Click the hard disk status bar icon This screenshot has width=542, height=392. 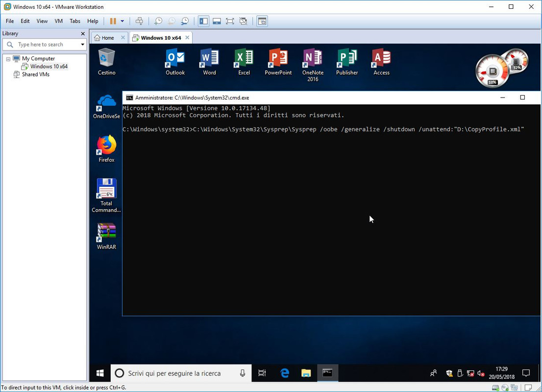495,388
